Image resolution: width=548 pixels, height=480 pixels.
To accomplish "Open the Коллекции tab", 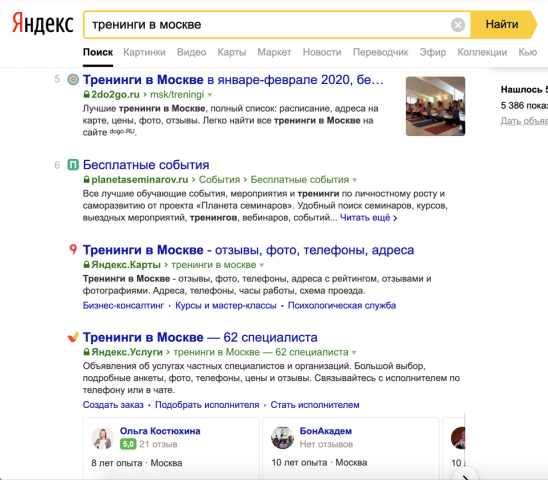I will coord(482,52).
